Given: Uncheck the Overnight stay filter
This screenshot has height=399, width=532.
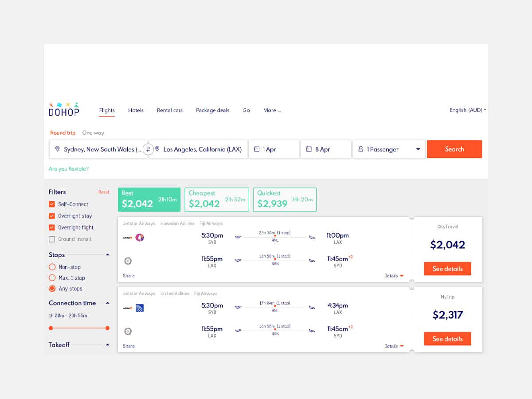Looking at the screenshot, I should (52, 215).
